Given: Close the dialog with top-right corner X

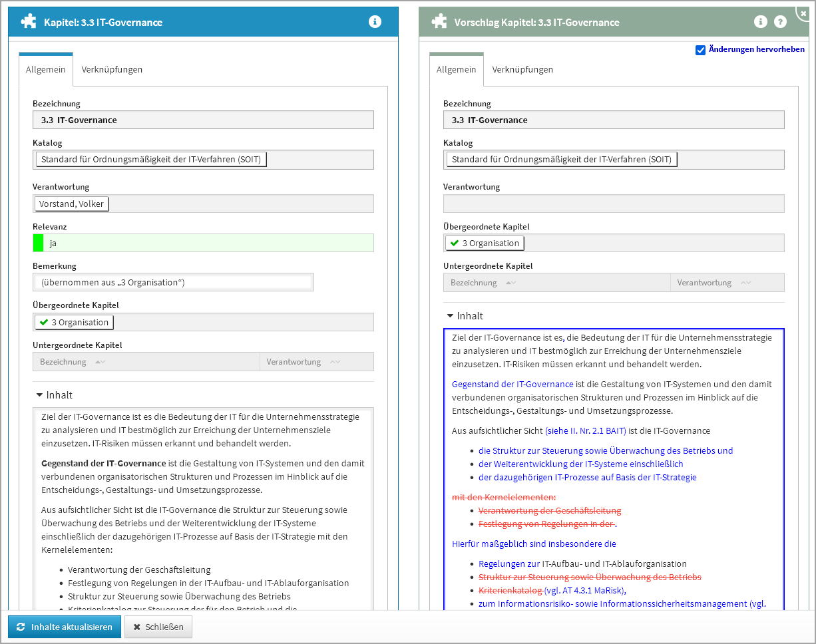Looking at the screenshot, I should [804, 12].
